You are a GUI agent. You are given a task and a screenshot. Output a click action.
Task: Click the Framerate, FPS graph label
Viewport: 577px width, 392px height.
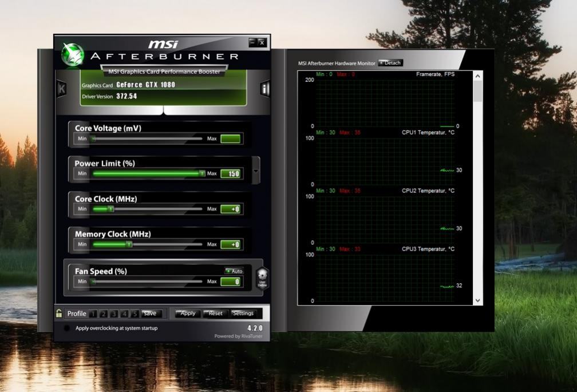point(435,74)
